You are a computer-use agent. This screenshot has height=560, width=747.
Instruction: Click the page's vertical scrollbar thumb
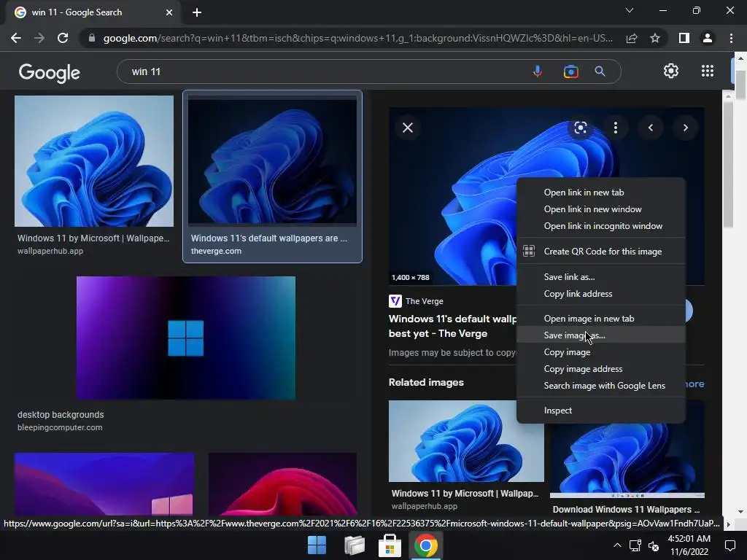pyautogui.click(x=740, y=86)
